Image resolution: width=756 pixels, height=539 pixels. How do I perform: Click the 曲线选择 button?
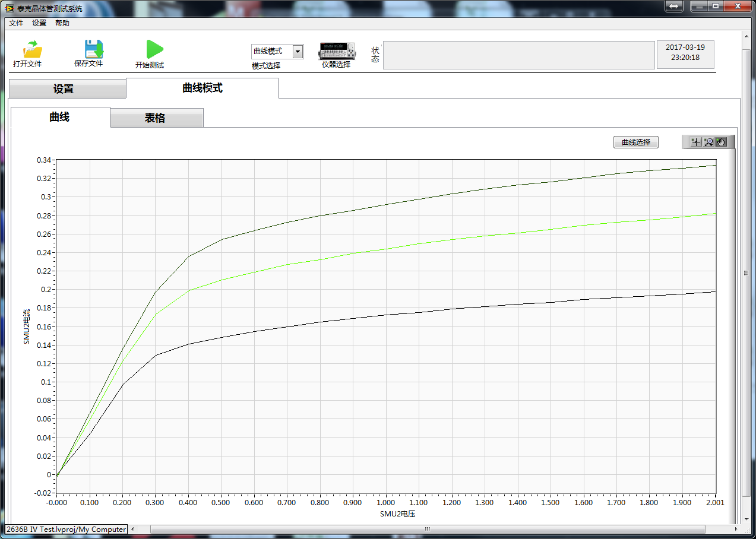coord(635,142)
